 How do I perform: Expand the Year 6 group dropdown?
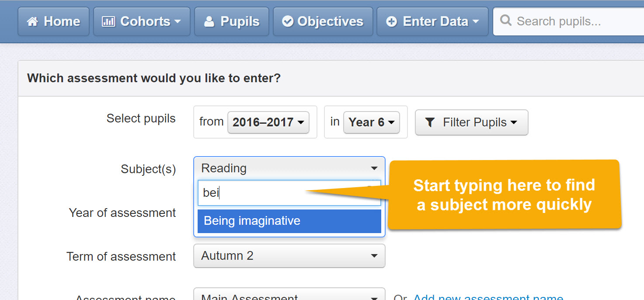click(371, 122)
